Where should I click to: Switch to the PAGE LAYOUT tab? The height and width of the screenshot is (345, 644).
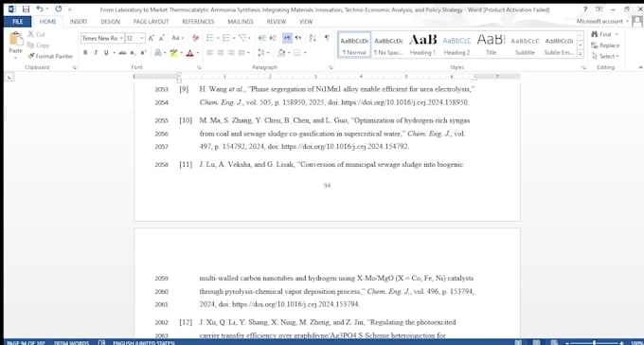(152, 22)
